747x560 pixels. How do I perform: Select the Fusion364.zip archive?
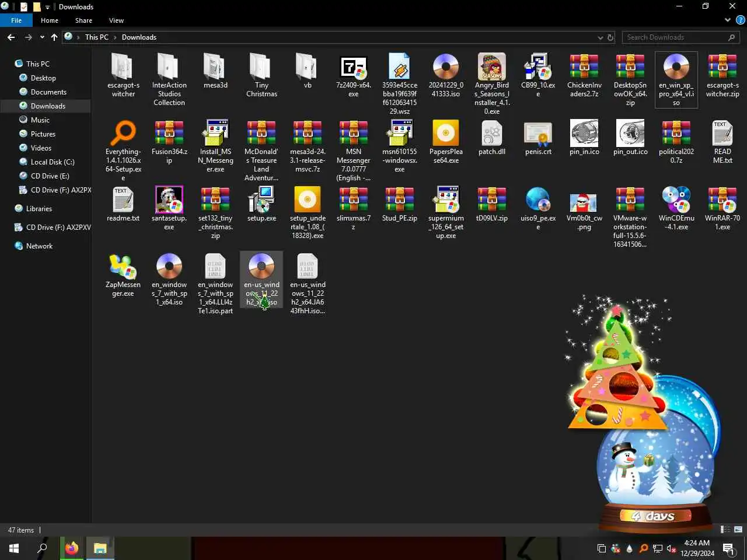169,142
